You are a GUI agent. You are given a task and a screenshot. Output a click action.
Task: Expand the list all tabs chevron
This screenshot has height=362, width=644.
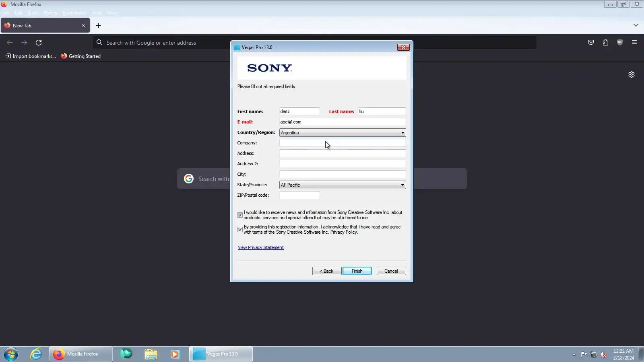(636, 25)
